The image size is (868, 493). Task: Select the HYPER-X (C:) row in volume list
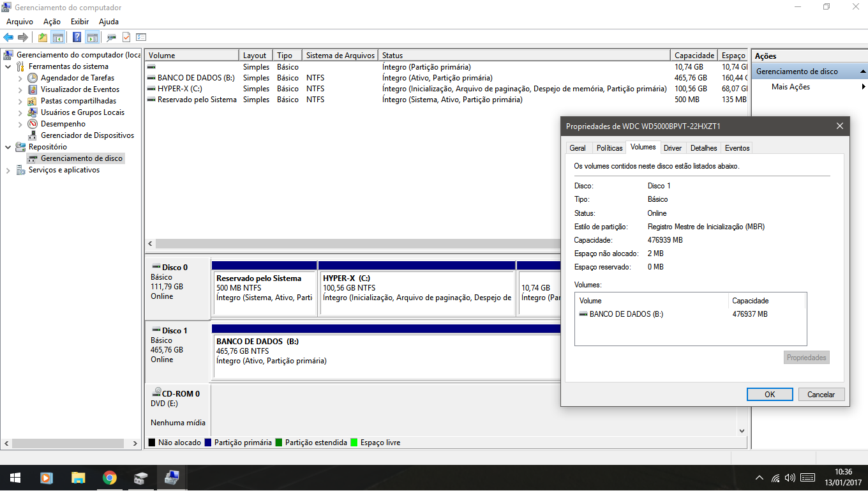click(x=447, y=89)
